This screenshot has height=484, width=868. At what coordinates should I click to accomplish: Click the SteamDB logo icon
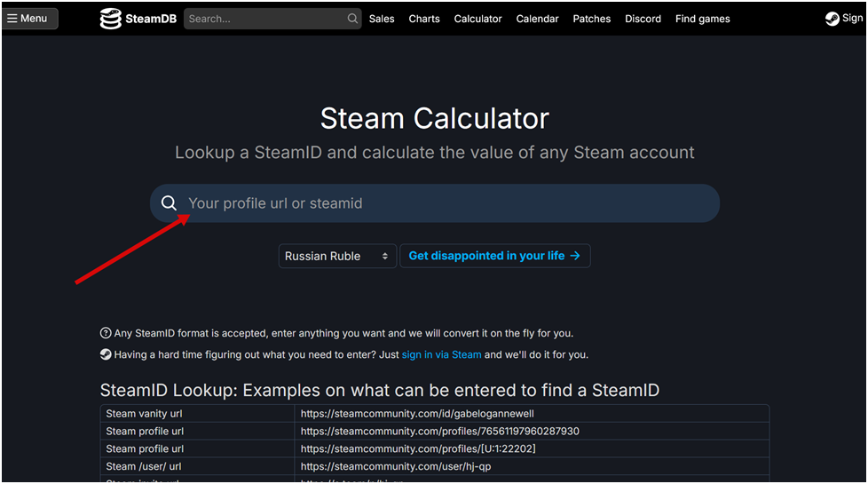[x=110, y=19]
